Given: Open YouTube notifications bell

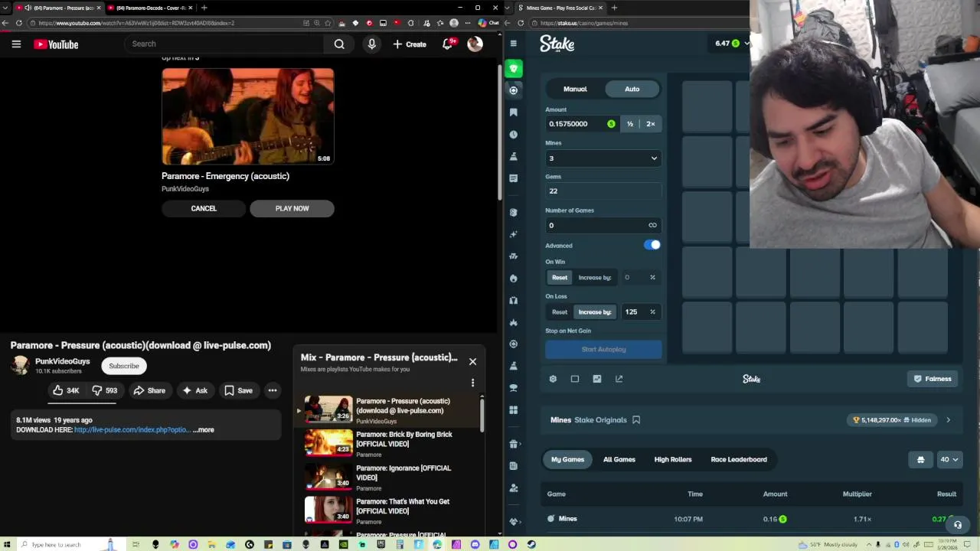Looking at the screenshot, I should [x=448, y=44].
